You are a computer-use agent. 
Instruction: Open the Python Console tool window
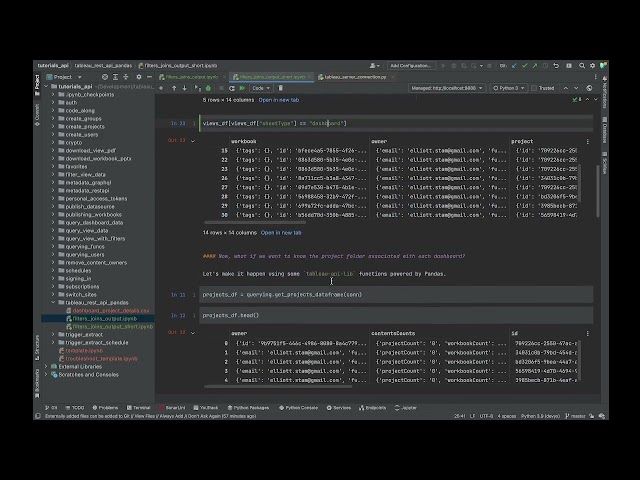pyautogui.click(x=298, y=408)
